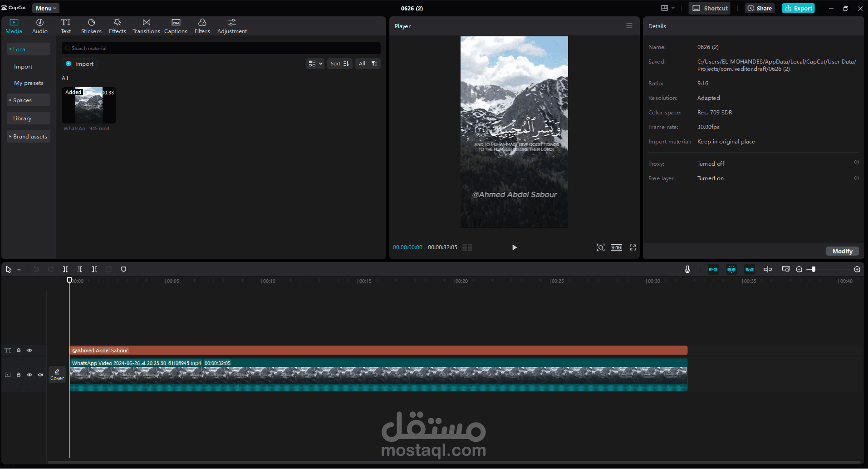Toggle clip linkage in the timeline
The height and width of the screenshot is (469, 868).
[x=750, y=269]
